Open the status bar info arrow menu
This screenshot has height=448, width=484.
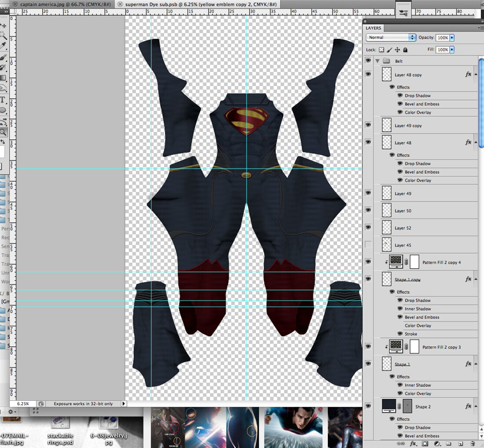124,404
